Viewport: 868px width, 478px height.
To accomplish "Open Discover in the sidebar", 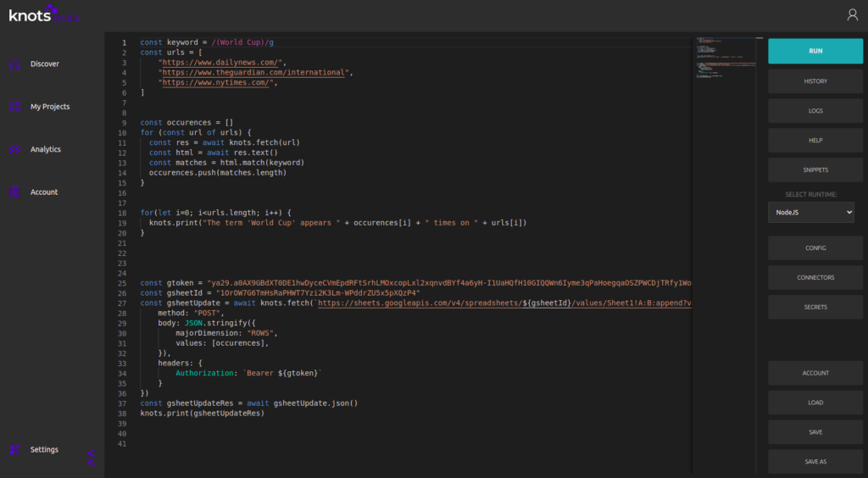I will point(45,64).
